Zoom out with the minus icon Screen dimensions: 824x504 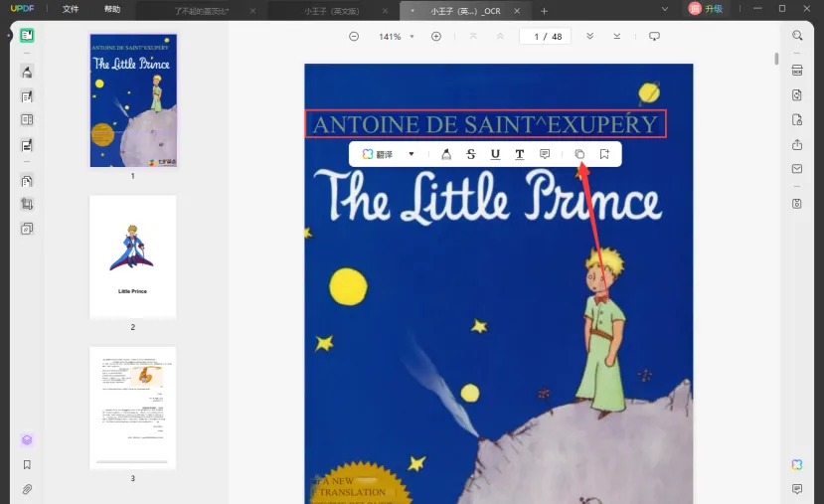click(354, 36)
